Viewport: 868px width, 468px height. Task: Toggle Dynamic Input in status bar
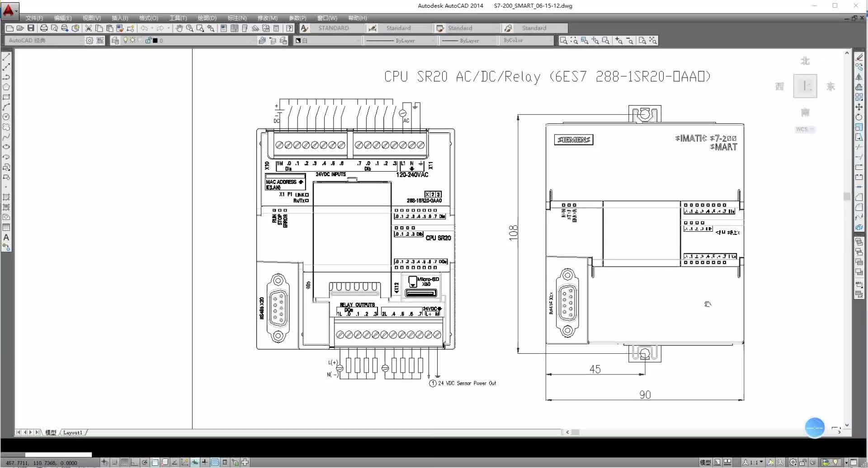[195, 462]
